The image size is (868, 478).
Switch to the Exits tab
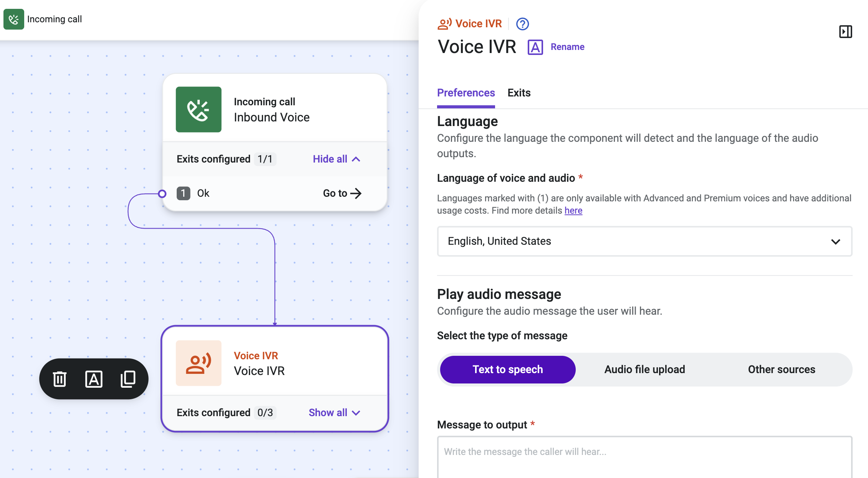[x=519, y=93]
